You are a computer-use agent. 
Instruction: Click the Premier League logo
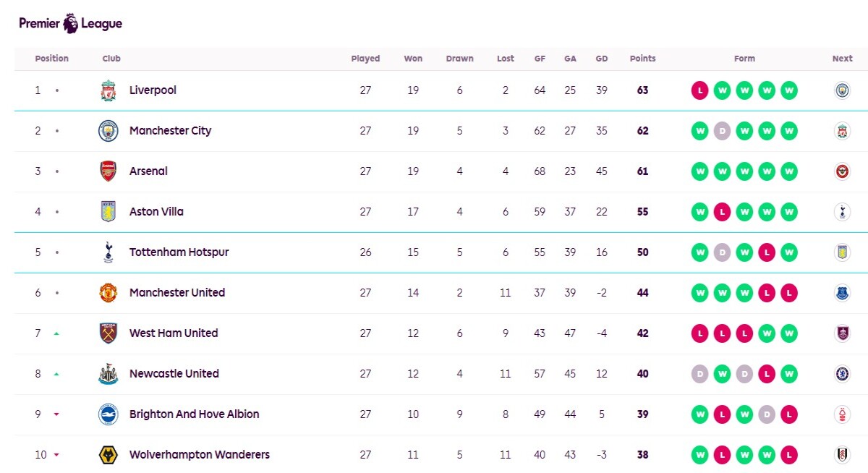coord(70,23)
